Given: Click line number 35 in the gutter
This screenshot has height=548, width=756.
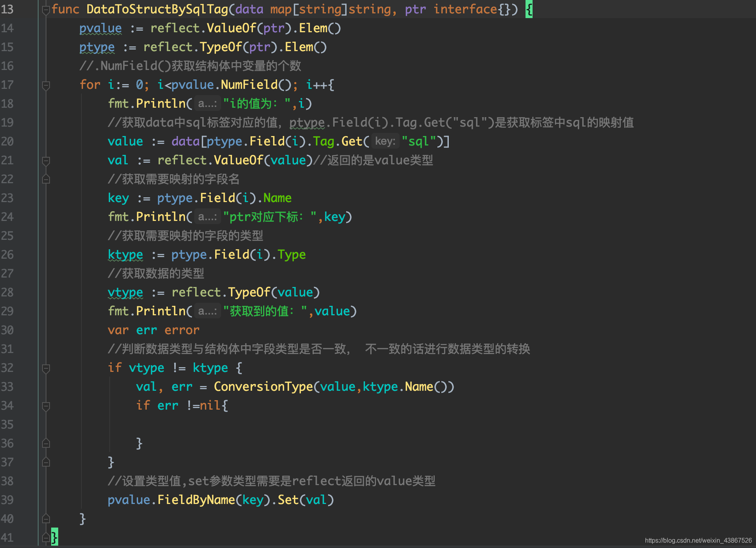Looking at the screenshot, I should pos(7,425).
